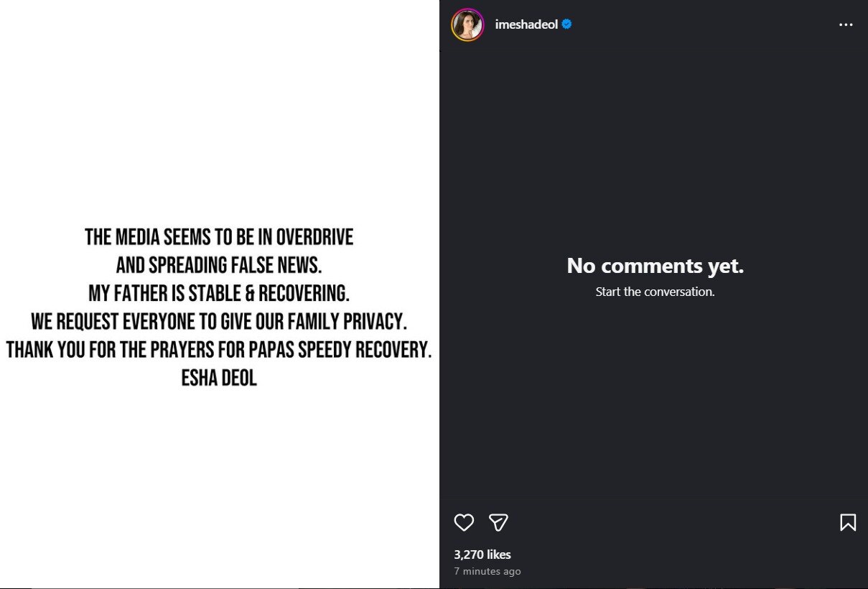Image resolution: width=868 pixels, height=589 pixels.
Task: View the list of 3,270 likes
Action: click(482, 555)
